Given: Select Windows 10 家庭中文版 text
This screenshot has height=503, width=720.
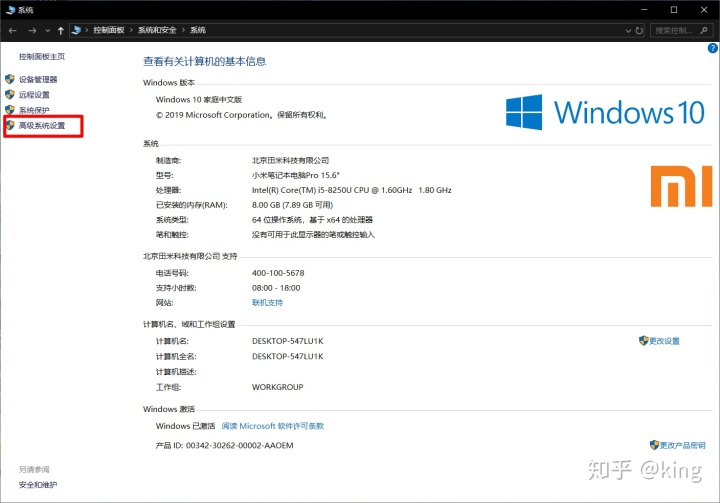Looking at the screenshot, I should tap(199, 99).
